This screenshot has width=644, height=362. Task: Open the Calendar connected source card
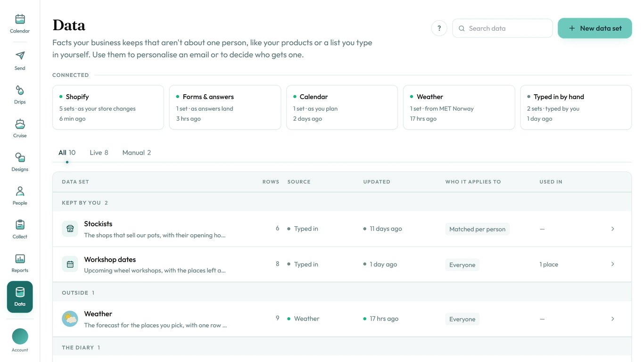pyautogui.click(x=342, y=107)
